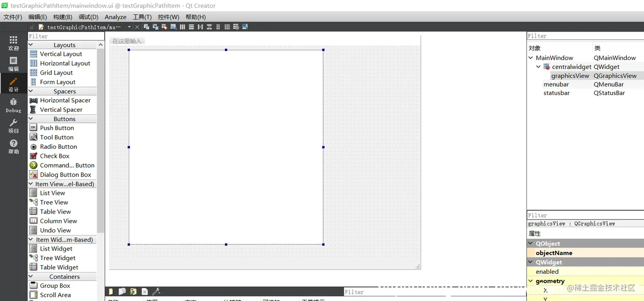This screenshot has width=644, height=301.
Task: Collapse the Item Widgets category
Action: coord(31,240)
